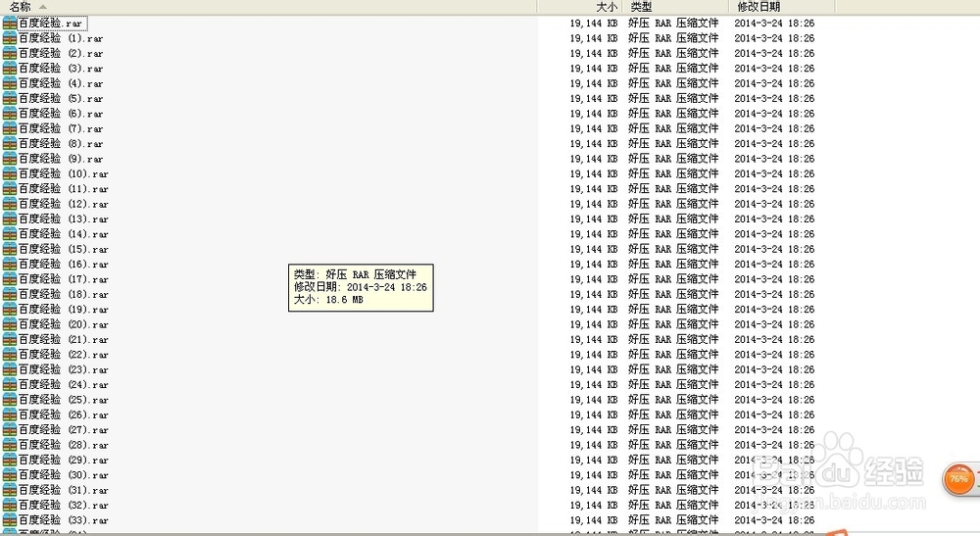The width and height of the screenshot is (980, 536).
Task: Click the RAR icon of 百度经验 (4).rar
Action: 10,83
